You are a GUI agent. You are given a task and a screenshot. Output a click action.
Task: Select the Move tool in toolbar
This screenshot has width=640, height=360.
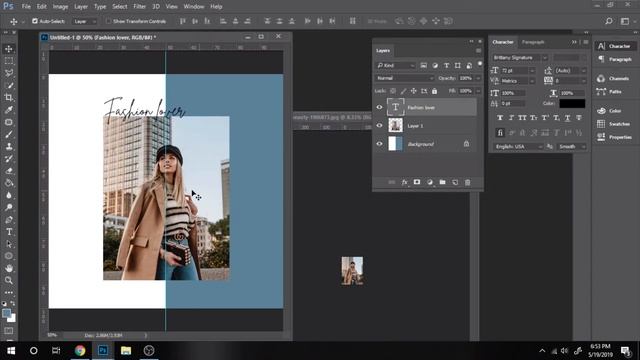tap(9, 49)
